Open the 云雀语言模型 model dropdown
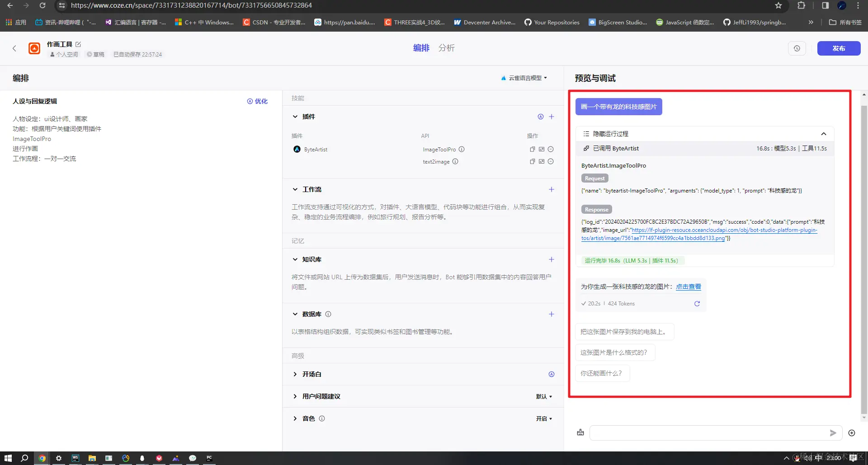 coord(524,78)
